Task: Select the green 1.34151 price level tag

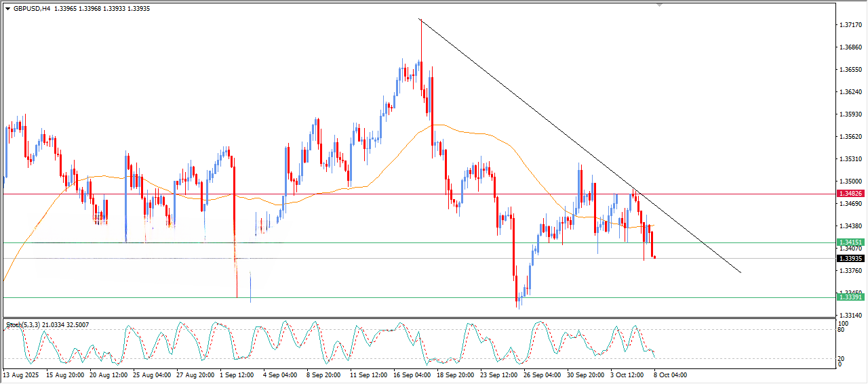Action: click(850, 242)
